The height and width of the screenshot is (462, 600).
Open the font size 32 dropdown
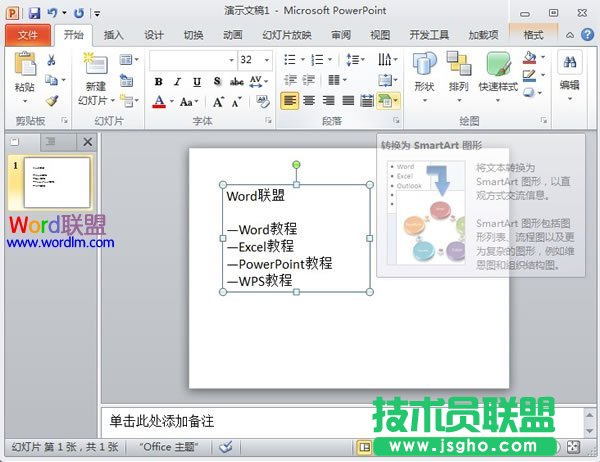[x=267, y=60]
